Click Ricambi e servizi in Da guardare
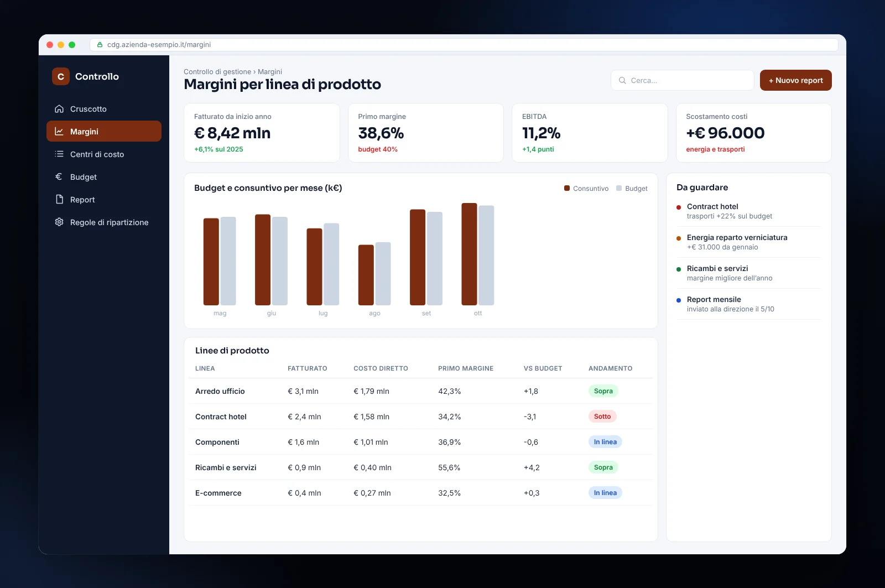 [748, 273]
